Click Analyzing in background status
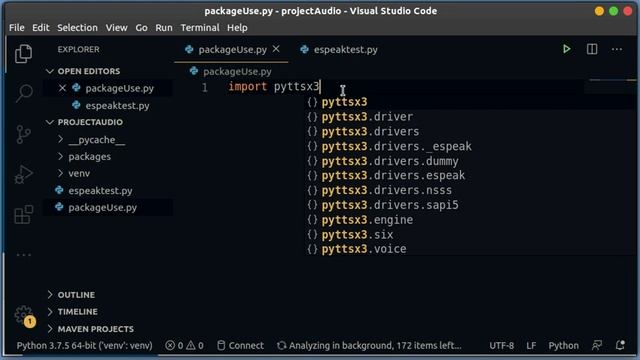 pos(369,345)
